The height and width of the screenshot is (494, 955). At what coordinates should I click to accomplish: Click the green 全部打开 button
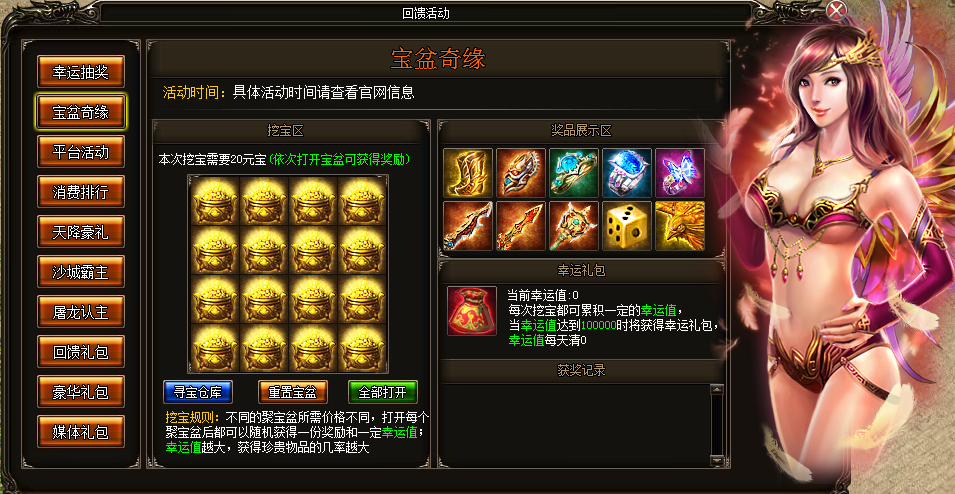point(382,392)
